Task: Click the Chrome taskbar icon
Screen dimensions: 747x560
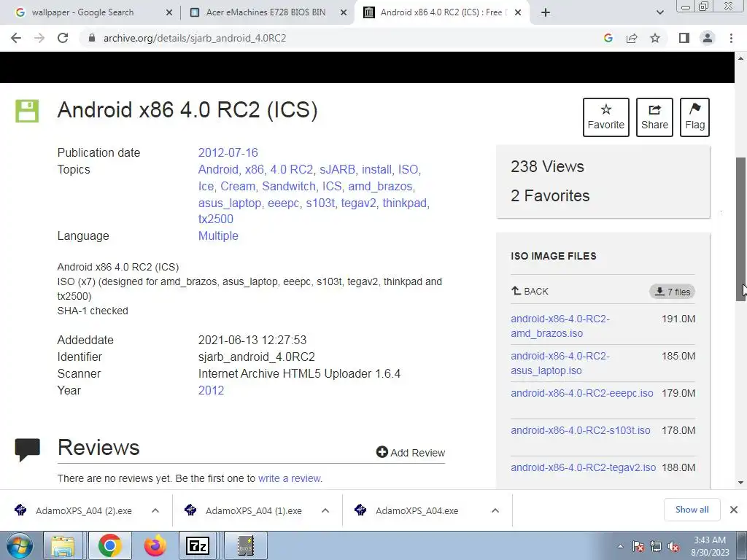Action: pyautogui.click(x=110, y=545)
